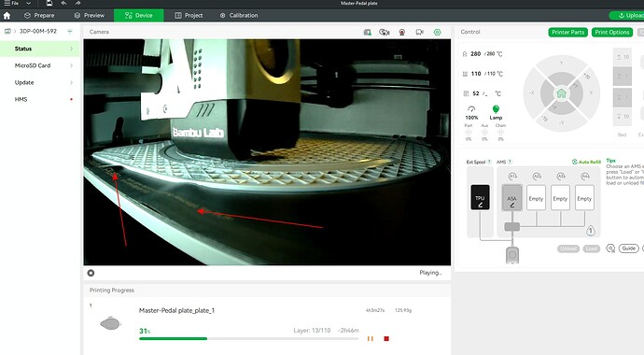Click the grayed Load button
Viewport: 644px width, 355px height.
pyautogui.click(x=592, y=248)
